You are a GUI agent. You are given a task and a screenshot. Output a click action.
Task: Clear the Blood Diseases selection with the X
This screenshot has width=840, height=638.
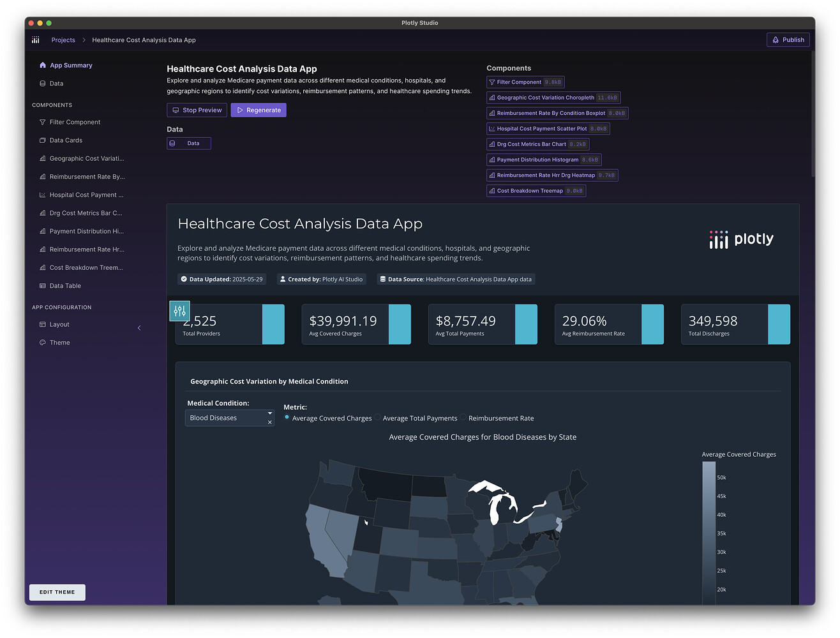click(269, 422)
